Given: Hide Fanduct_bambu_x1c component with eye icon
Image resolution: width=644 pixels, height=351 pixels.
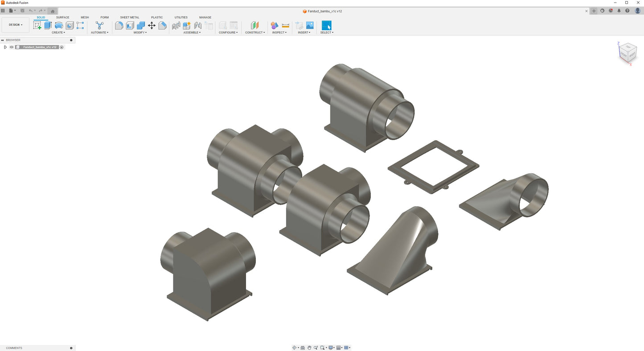Looking at the screenshot, I should (12, 47).
